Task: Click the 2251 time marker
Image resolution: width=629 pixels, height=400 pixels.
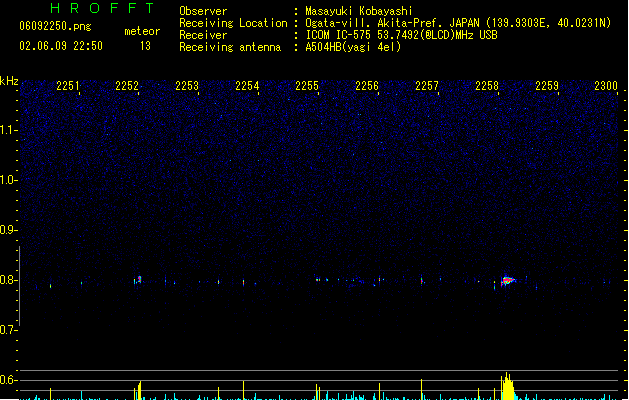Action: pos(68,86)
